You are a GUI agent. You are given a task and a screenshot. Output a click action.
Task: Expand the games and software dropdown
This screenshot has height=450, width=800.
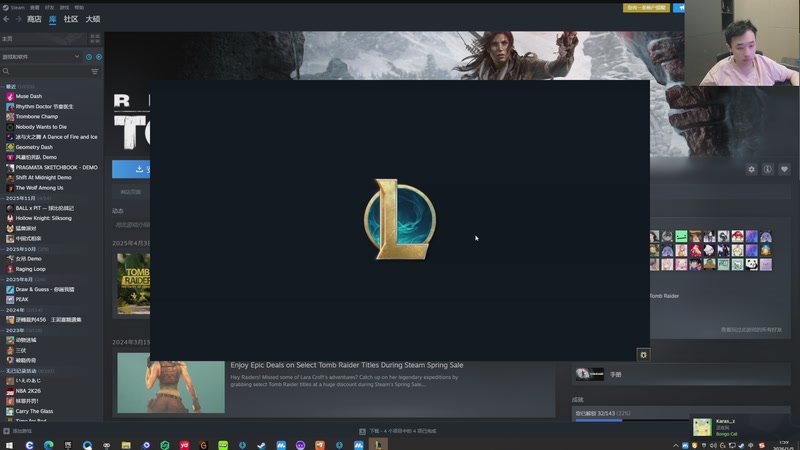point(41,57)
